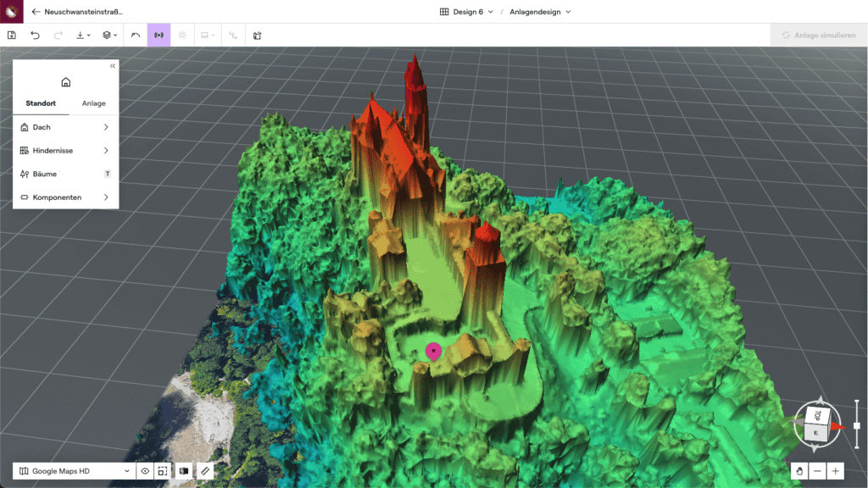Viewport: 868px width, 488px height.
Task: Redo the last undone action
Action: tap(58, 36)
